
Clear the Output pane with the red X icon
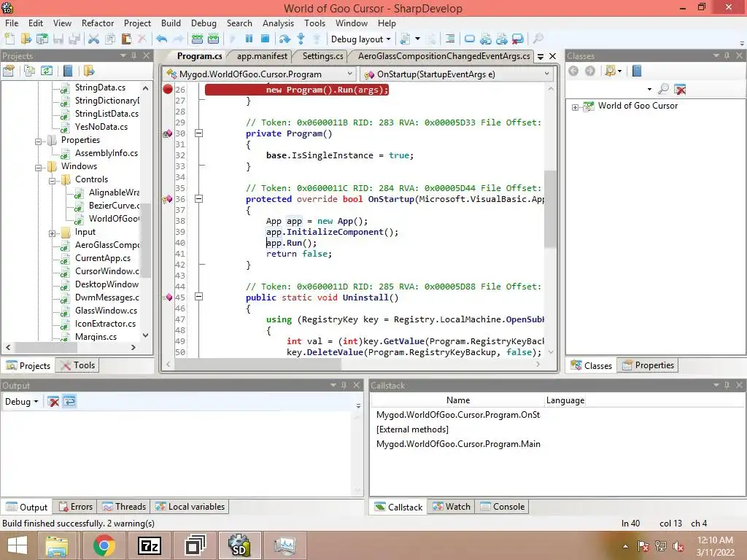click(x=53, y=402)
